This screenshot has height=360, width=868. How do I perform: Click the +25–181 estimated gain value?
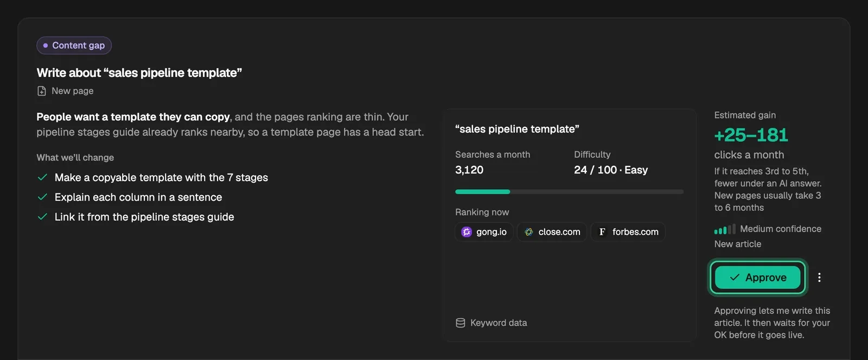tap(751, 134)
